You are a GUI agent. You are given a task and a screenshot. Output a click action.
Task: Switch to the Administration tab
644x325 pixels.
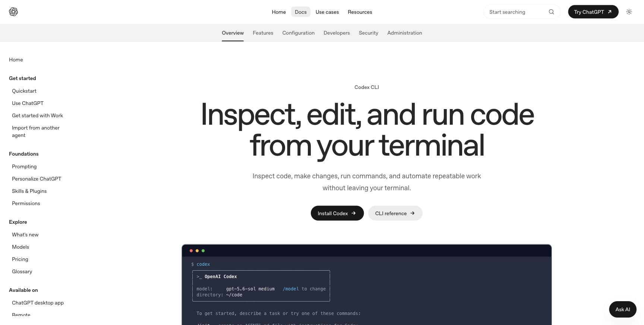pyautogui.click(x=405, y=33)
